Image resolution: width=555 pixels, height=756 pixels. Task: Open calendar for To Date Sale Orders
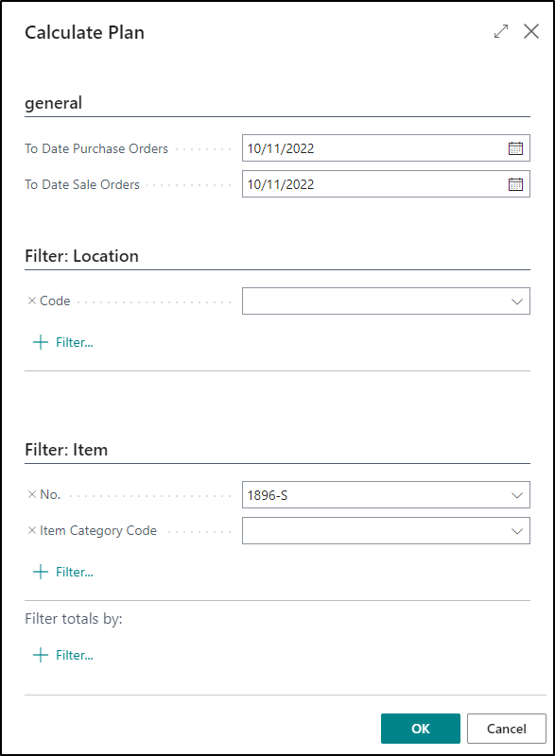click(x=515, y=184)
